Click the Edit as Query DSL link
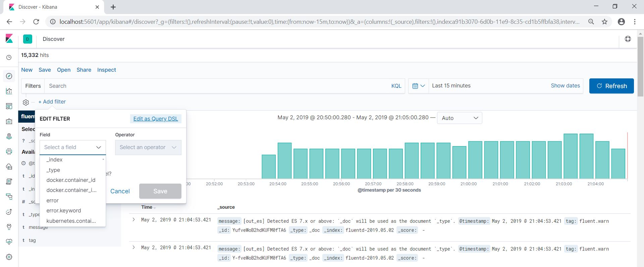The image size is (644, 267). pyautogui.click(x=156, y=119)
